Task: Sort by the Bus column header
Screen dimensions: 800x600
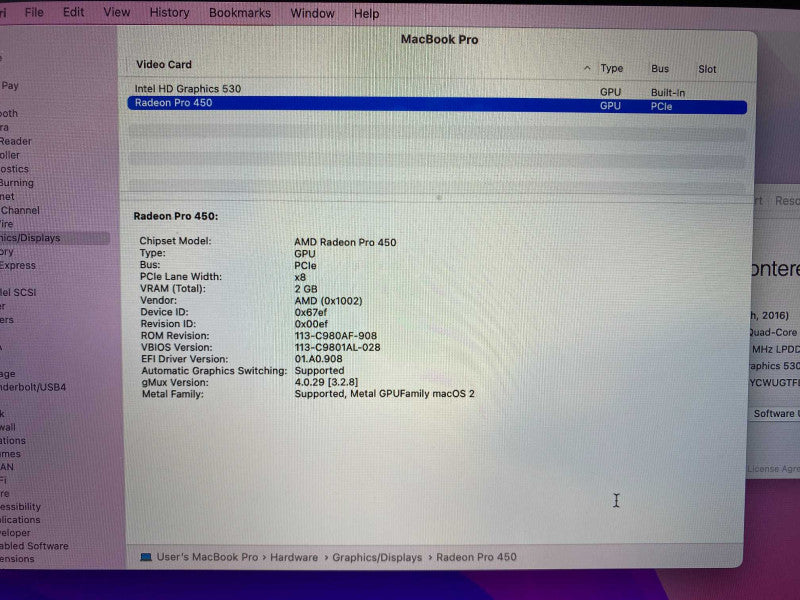Action: coord(660,69)
